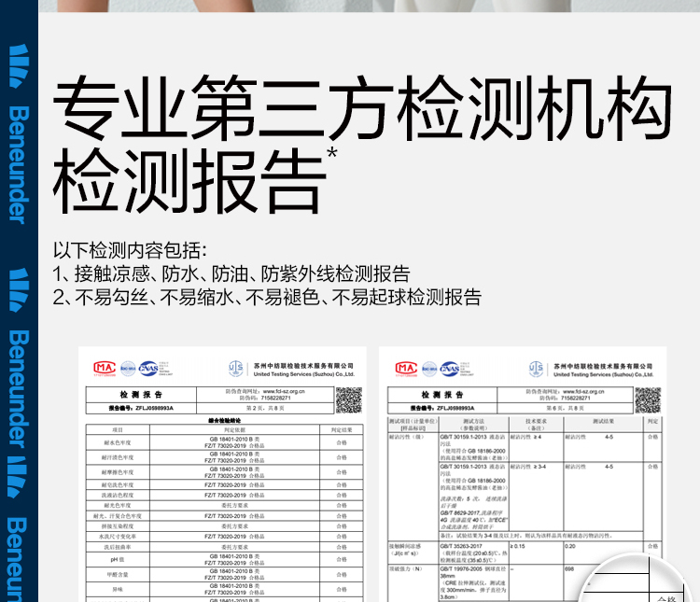Click red MA logo on page 2 report
This screenshot has width=700, height=602.
[x=105, y=368]
